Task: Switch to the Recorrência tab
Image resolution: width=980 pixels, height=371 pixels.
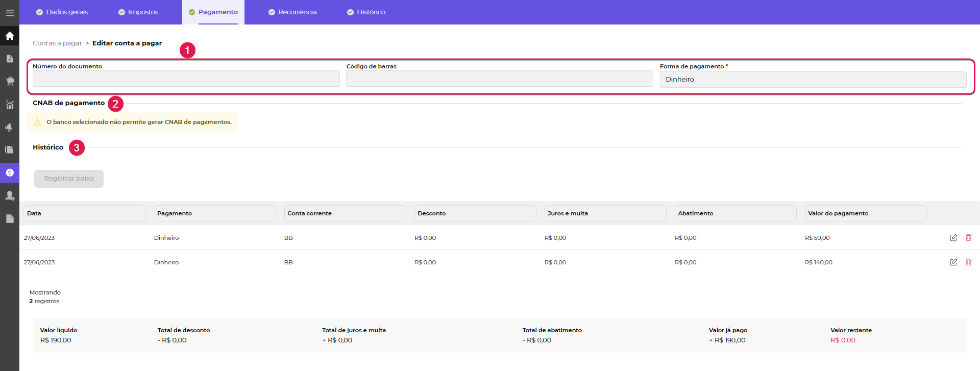Action: tap(292, 12)
